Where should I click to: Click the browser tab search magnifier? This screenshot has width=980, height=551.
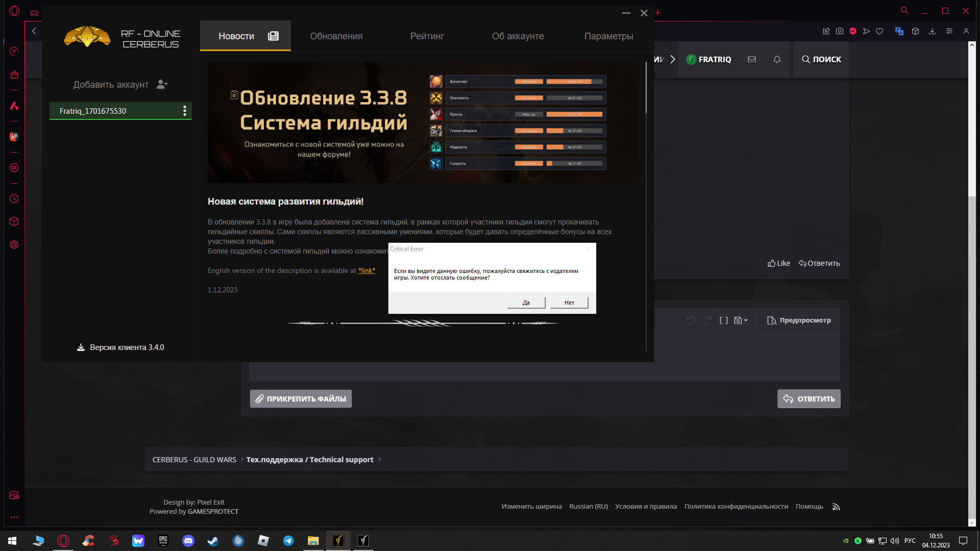coord(904,10)
